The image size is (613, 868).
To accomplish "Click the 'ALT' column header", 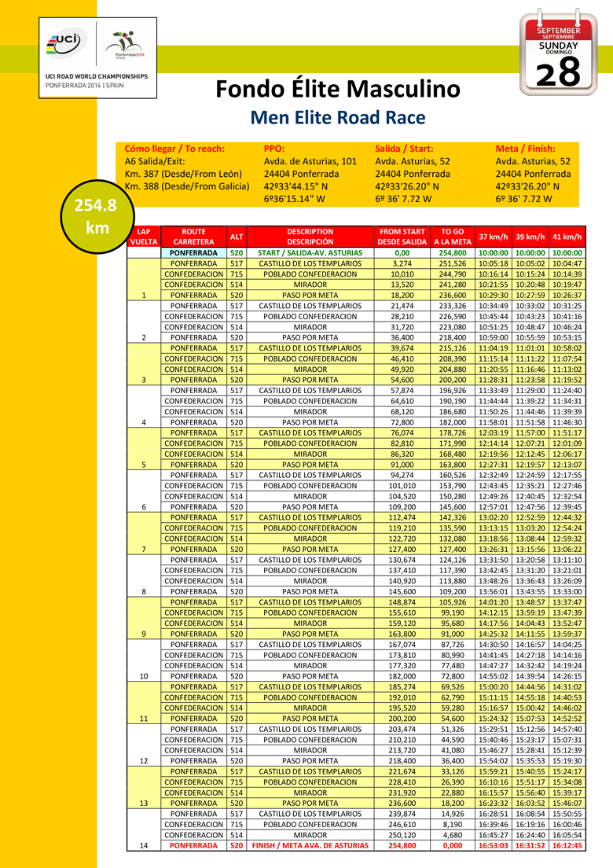I will click(237, 237).
